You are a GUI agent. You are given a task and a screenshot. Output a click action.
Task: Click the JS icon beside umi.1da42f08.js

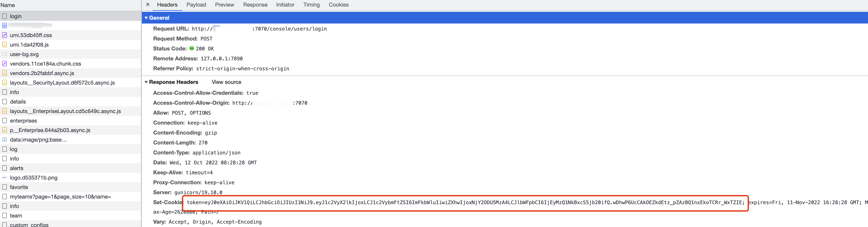coord(5,44)
